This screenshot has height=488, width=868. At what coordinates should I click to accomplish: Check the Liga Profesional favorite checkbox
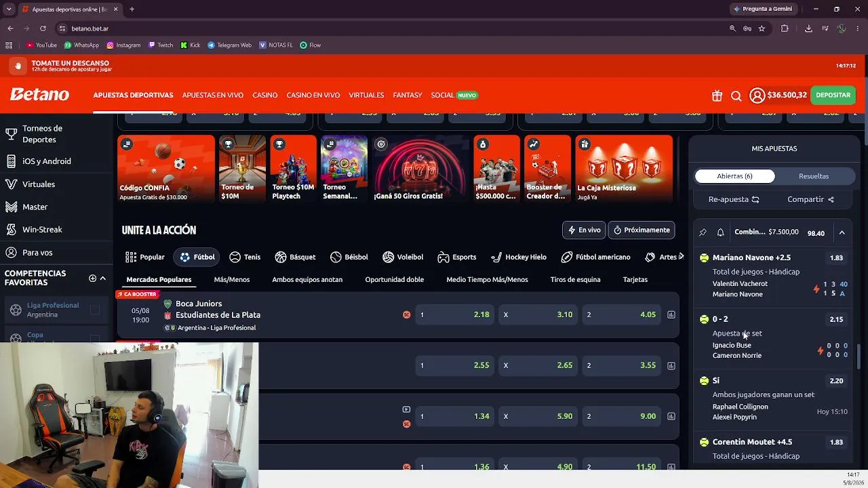pyautogui.click(x=95, y=310)
